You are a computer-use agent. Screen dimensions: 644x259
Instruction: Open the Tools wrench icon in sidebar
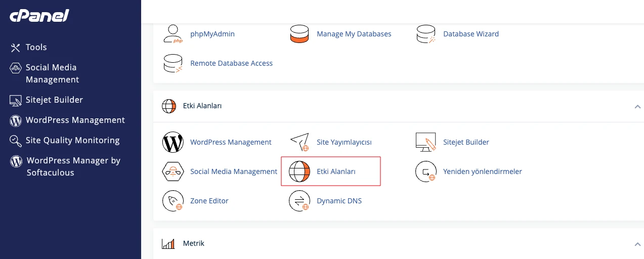pyautogui.click(x=16, y=48)
